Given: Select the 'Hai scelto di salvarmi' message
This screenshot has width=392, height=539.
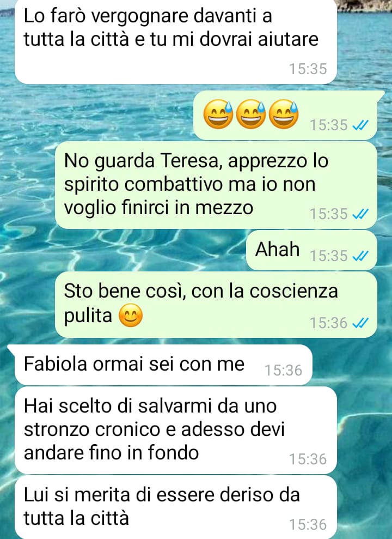Looking at the screenshot, I should coord(176,431).
